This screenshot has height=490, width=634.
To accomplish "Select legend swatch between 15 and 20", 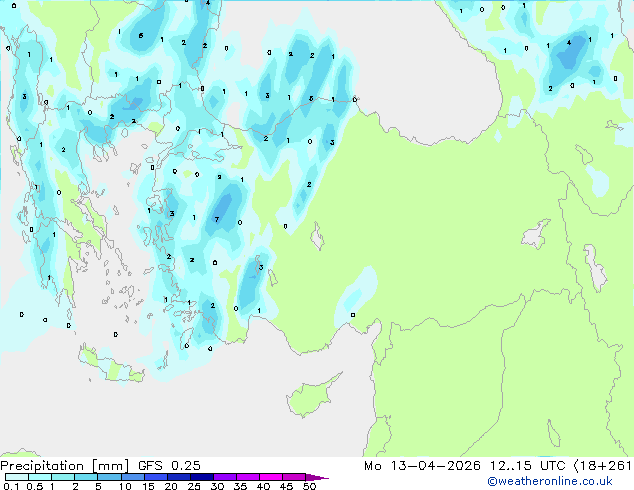I will [x=155, y=477].
